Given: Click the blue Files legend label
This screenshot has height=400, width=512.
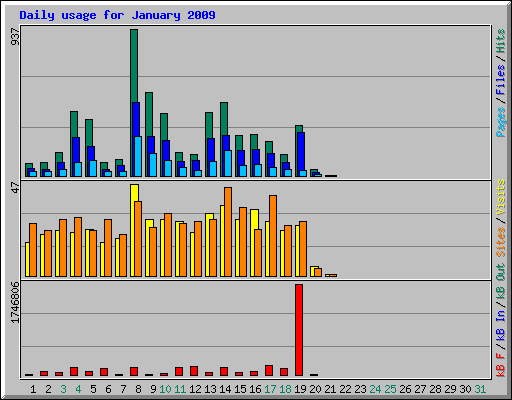Looking at the screenshot, I should click(501, 80).
